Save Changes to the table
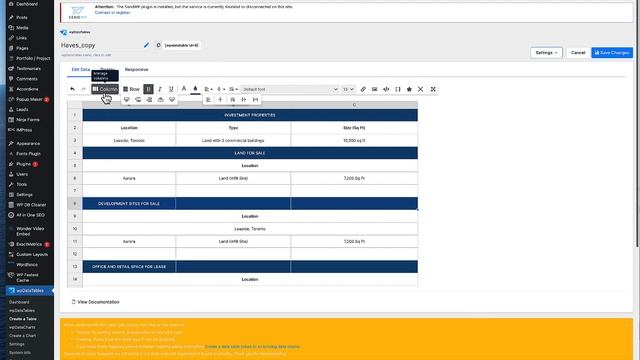This screenshot has height=360, width=640. pos(612,53)
